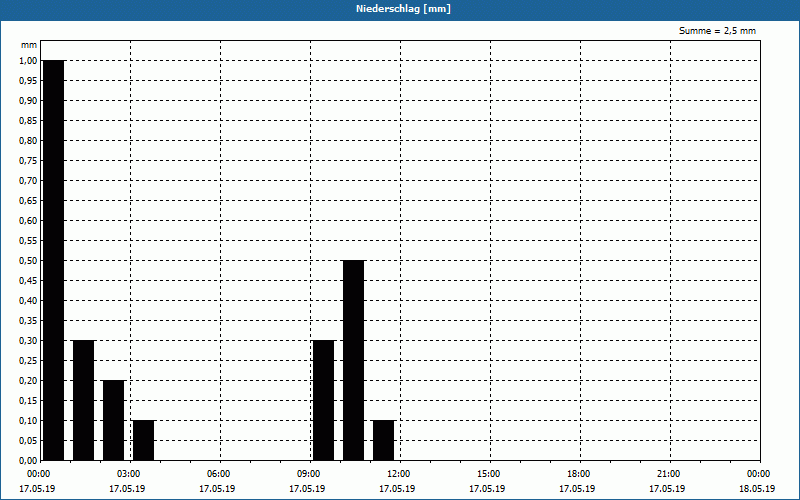This screenshot has width=800, height=500.
Task: Select the 0,10 mm bar just before 12:00
Action: [x=384, y=440]
